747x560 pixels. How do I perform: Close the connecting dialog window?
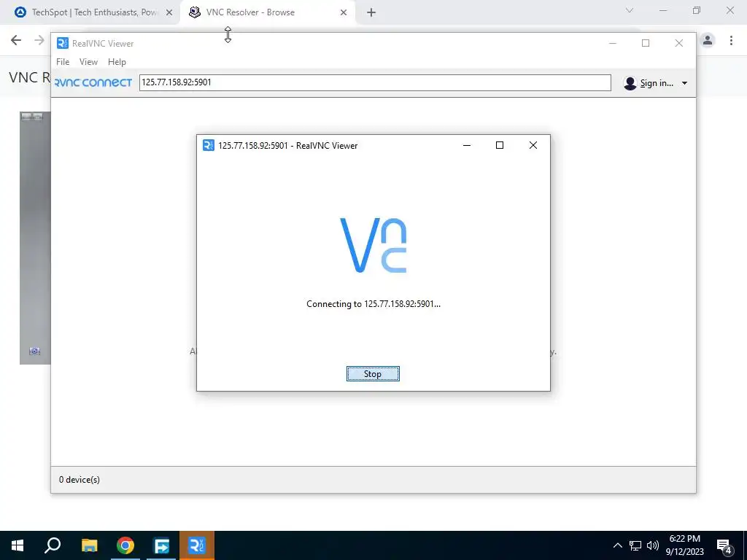(x=533, y=145)
